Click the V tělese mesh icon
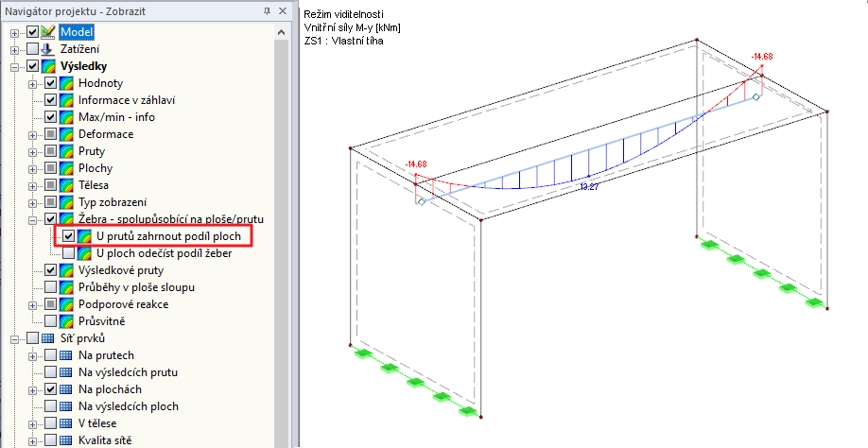The height and width of the screenshot is (448, 868). pos(66,423)
